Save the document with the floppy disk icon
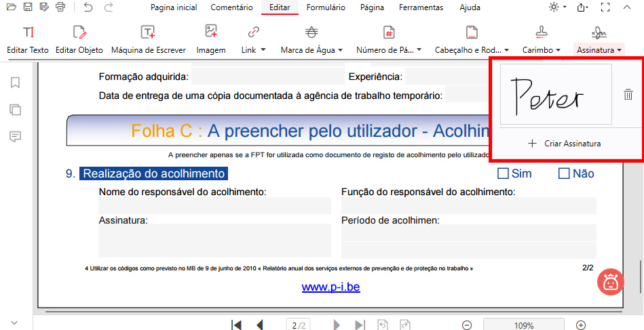 (28, 7)
